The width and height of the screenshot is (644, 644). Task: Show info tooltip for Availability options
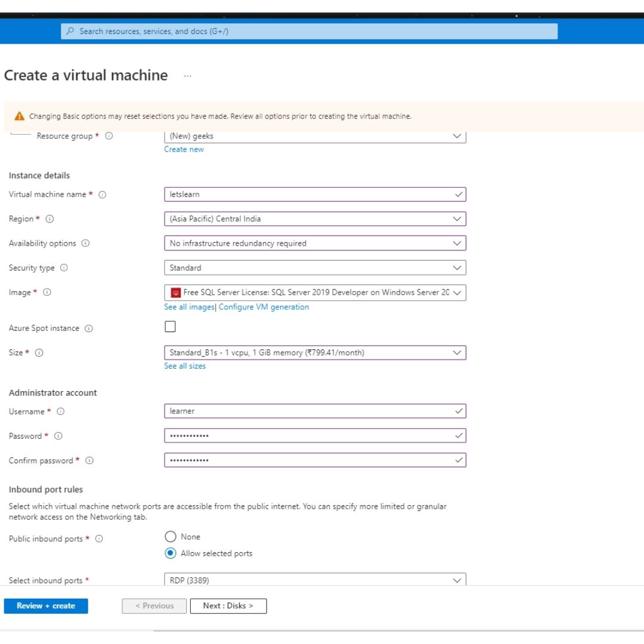pos(85,243)
